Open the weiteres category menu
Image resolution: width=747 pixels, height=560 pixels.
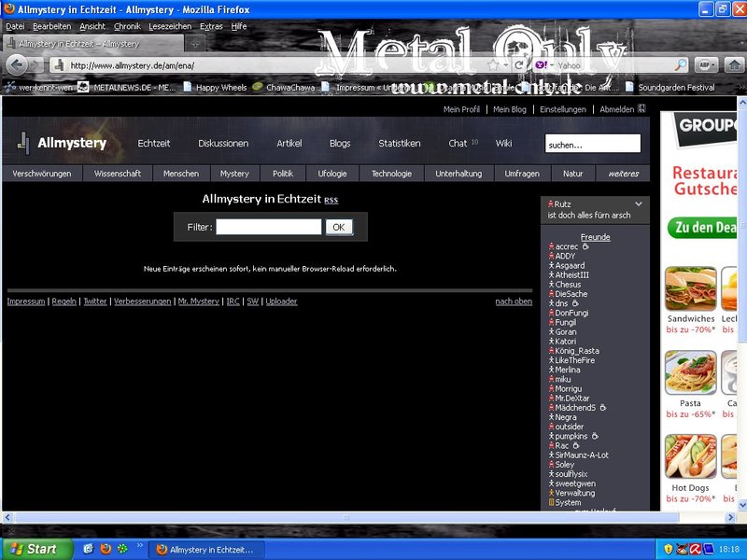click(623, 174)
